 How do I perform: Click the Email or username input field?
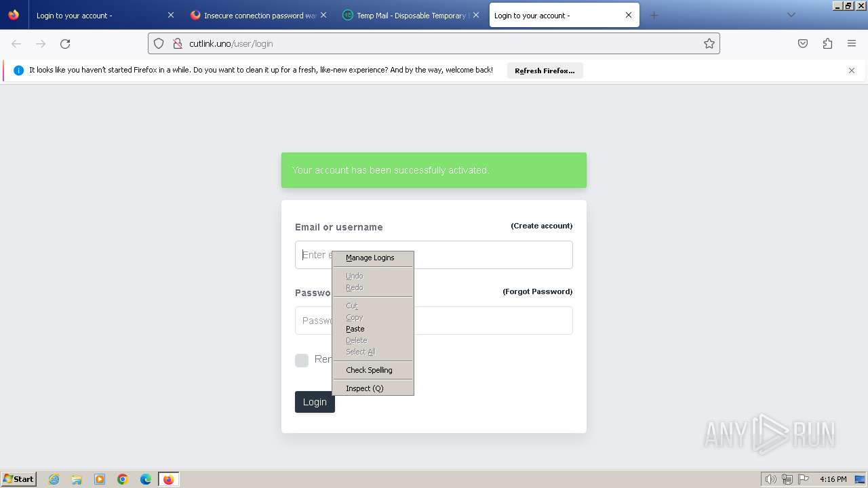pos(434,255)
